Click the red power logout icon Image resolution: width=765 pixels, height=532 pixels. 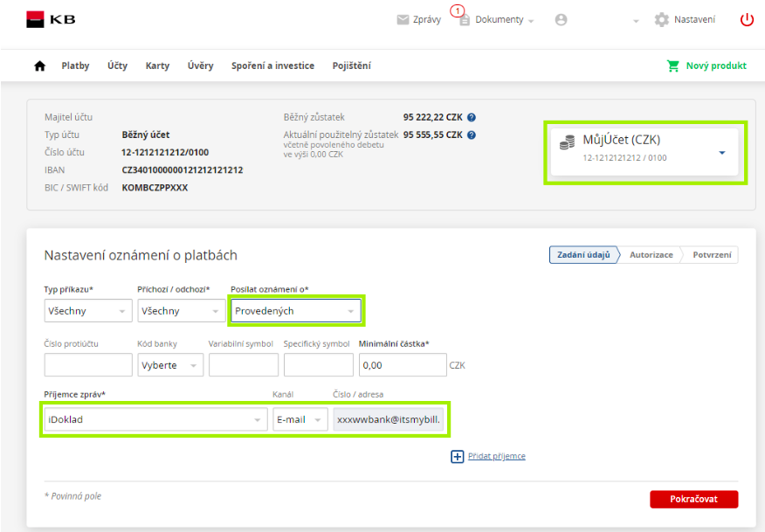click(x=747, y=19)
